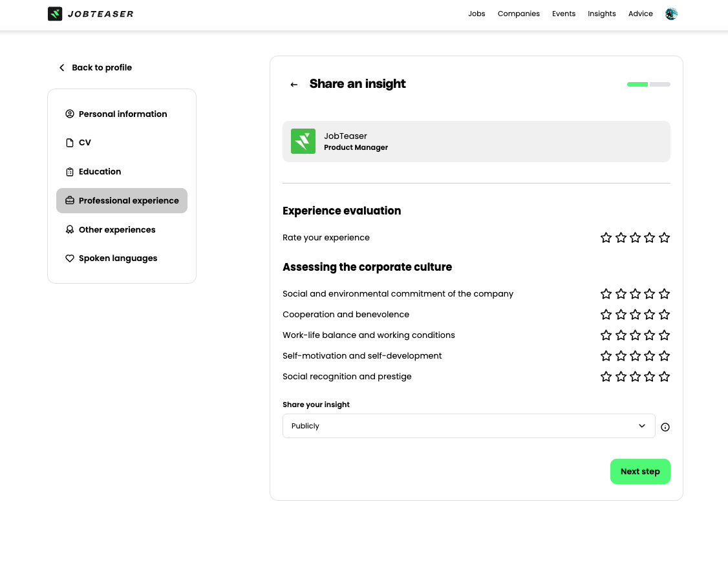This screenshot has height=579, width=728.
Task: Go to CV section in sidebar
Action: pyautogui.click(x=122, y=143)
